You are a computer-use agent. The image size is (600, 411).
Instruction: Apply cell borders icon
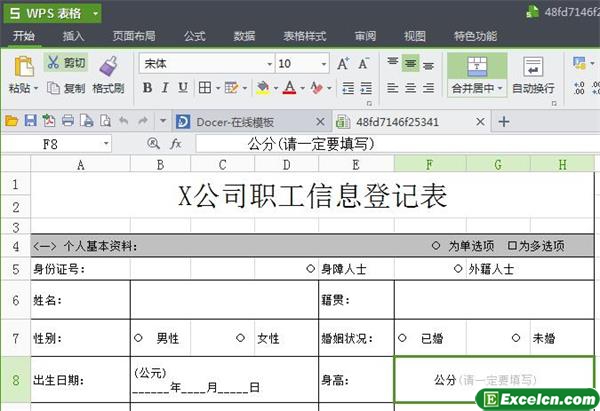(205, 88)
